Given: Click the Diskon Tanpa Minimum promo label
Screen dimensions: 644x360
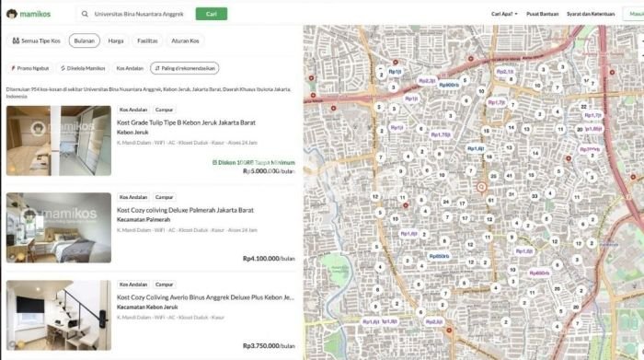Looking at the screenshot, I should 253,162.
